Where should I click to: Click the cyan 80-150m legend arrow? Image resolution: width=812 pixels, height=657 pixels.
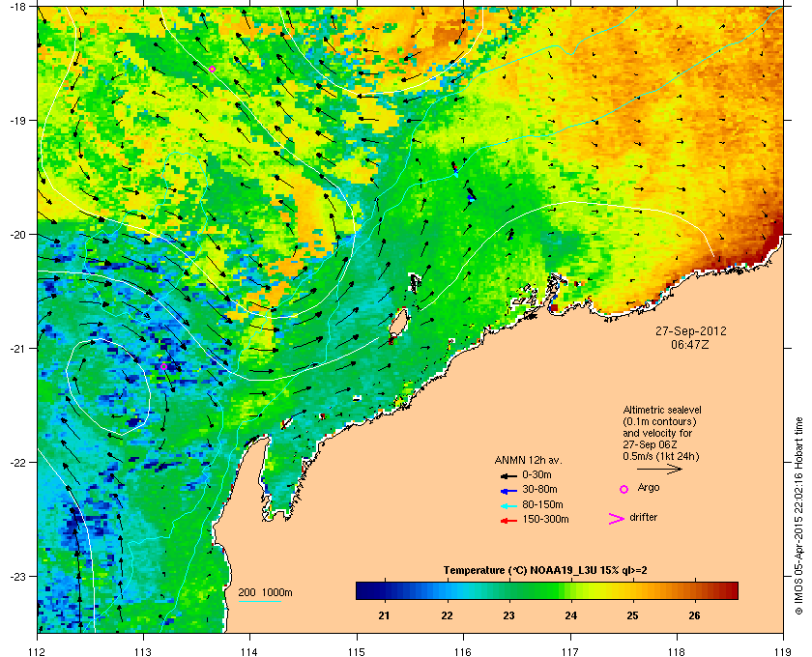pyautogui.click(x=509, y=505)
